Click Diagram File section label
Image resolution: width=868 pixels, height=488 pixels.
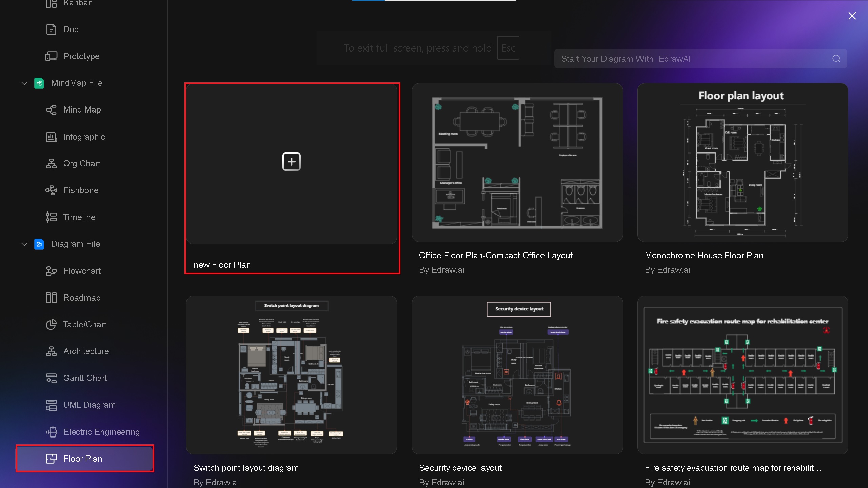pos(76,244)
